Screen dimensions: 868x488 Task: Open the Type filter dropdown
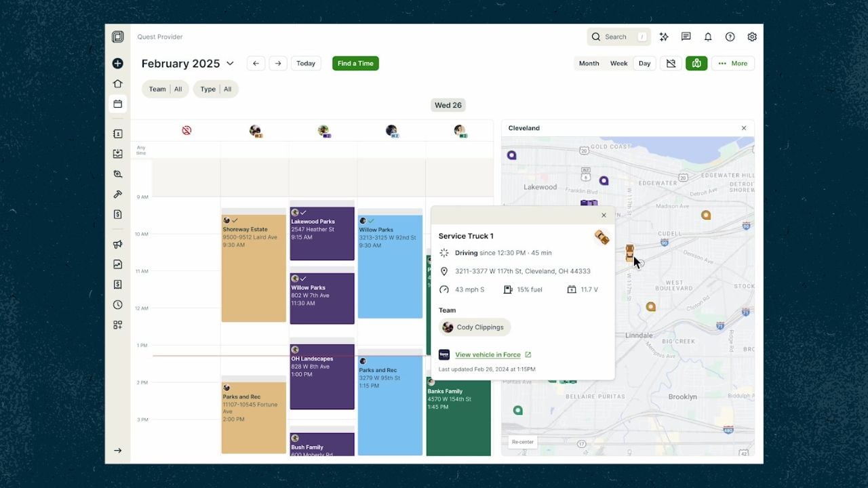point(216,89)
